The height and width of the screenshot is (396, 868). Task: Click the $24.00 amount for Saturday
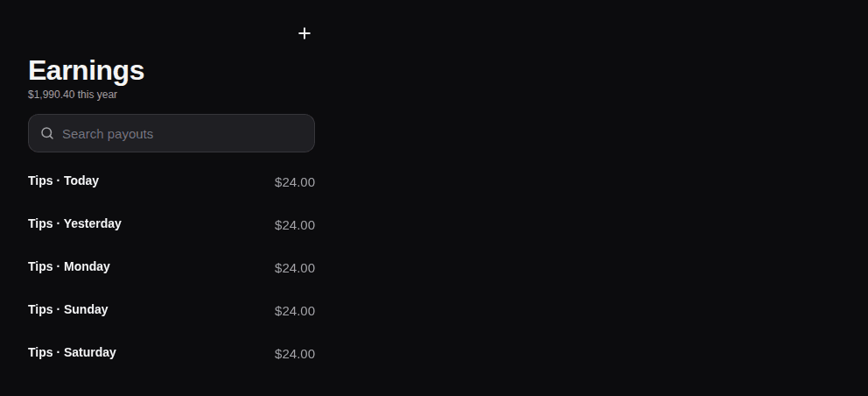pos(295,354)
